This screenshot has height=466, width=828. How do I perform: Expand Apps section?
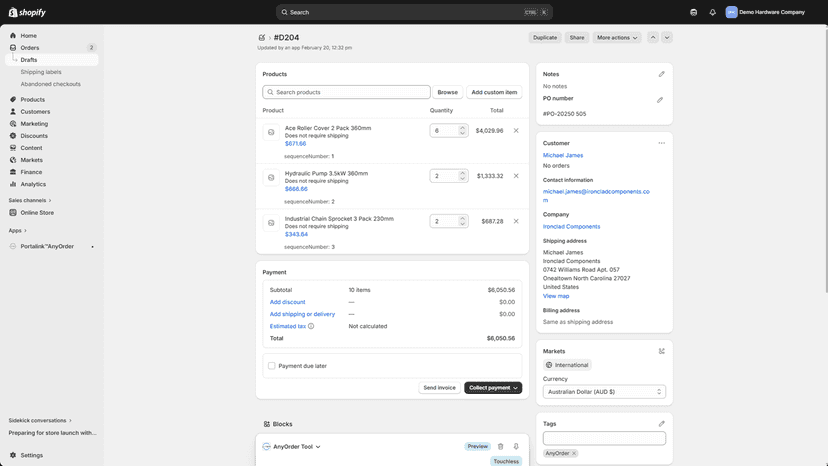17,230
